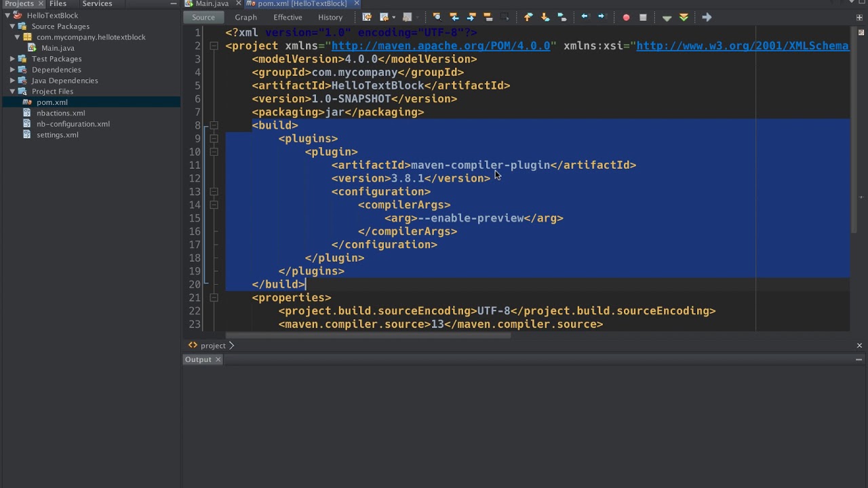Screen dimensions: 868x488
Task: Open the Main.java editor tab
Action: pyautogui.click(x=212, y=3)
